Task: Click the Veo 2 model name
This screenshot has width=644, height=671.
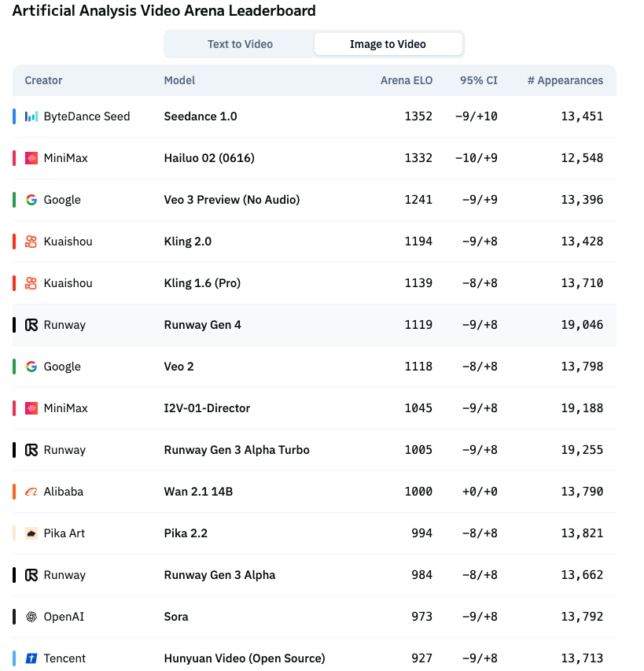Action: coord(178,367)
